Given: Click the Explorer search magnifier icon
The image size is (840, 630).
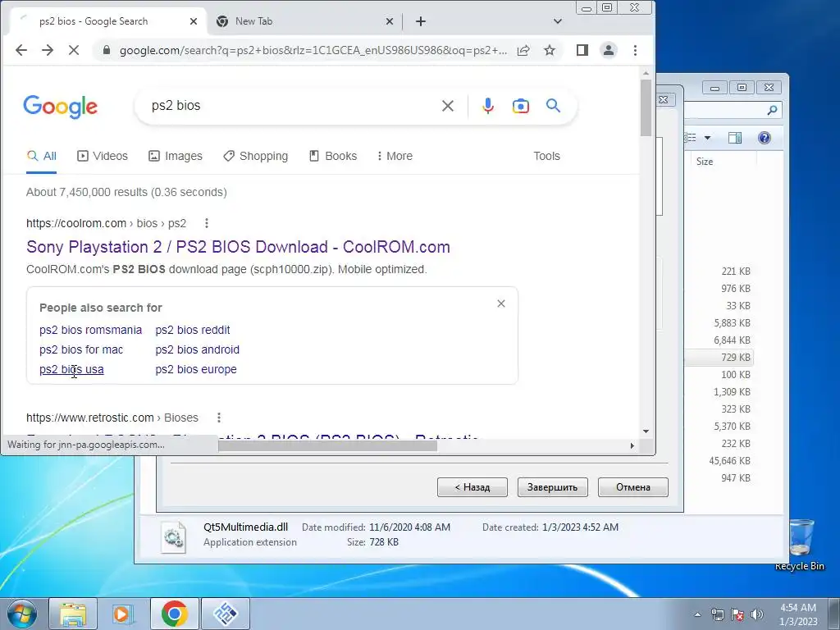Looking at the screenshot, I should tap(772, 111).
